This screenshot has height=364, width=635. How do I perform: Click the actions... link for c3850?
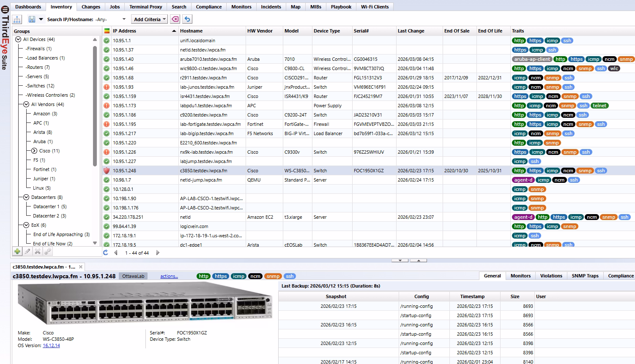[169, 276]
